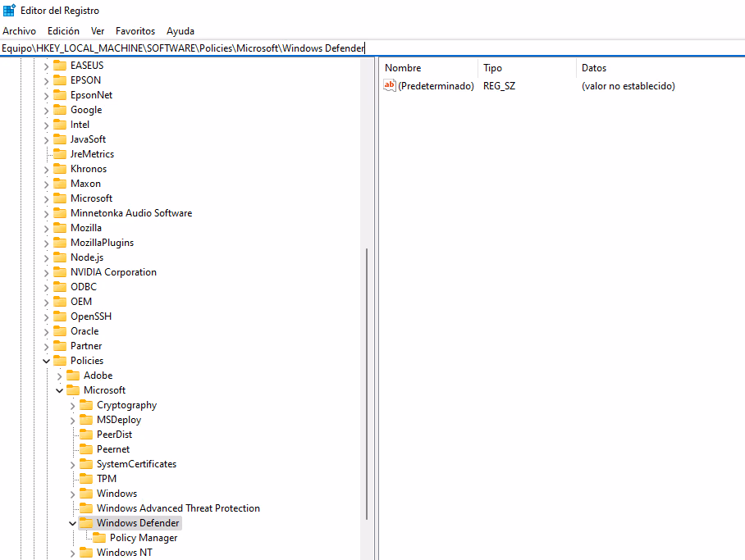Click the tree pane vertical scrollbar thumb

367,384
